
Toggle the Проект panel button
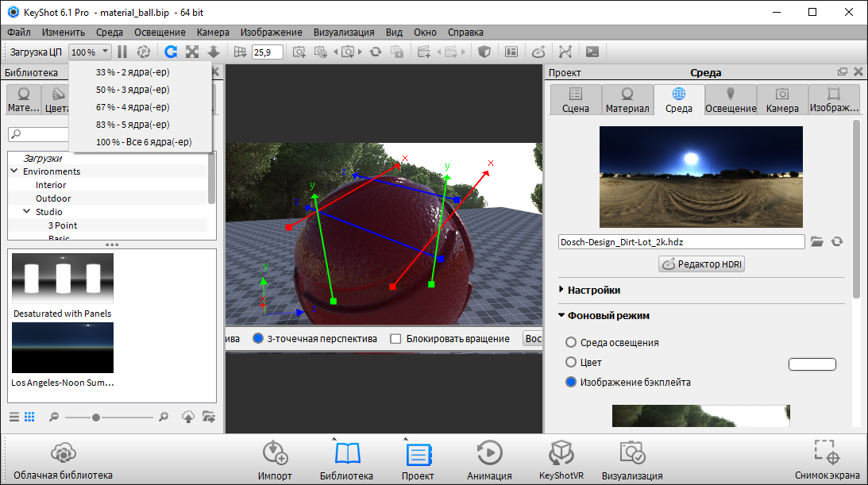tap(418, 460)
